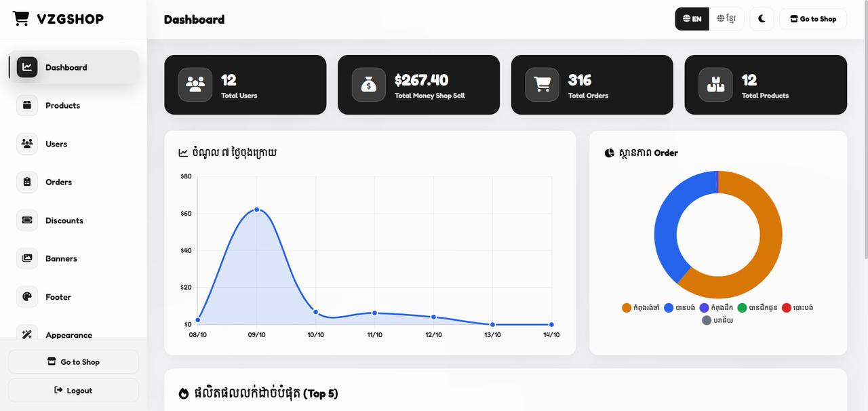Switch language to Khmer
The width and height of the screenshot is (868, 411).
pyautogui.click(x=726, y=19)
